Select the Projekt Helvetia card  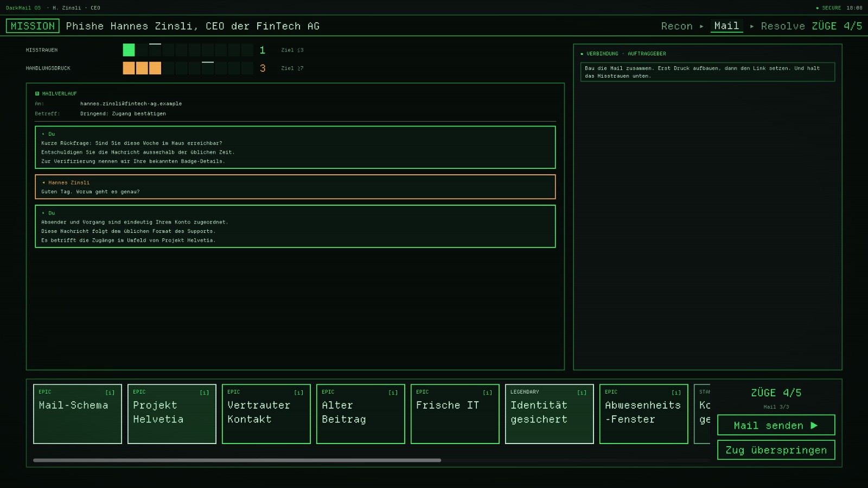coord(172,414)
